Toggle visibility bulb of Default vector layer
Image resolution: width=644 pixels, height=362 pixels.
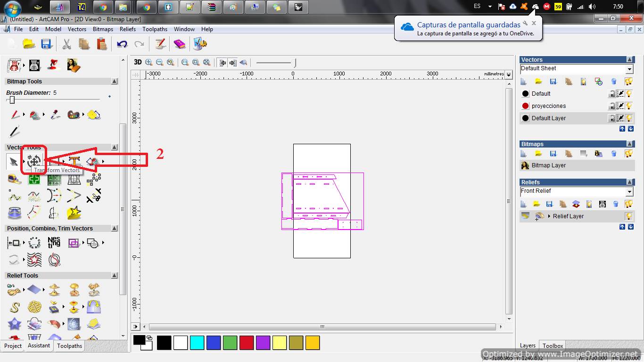pos(629,94)
